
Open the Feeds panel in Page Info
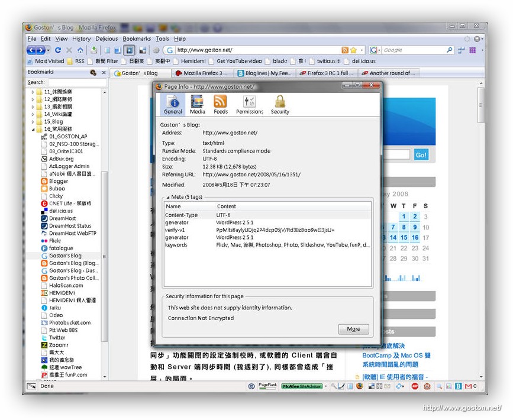coord(221,104)
